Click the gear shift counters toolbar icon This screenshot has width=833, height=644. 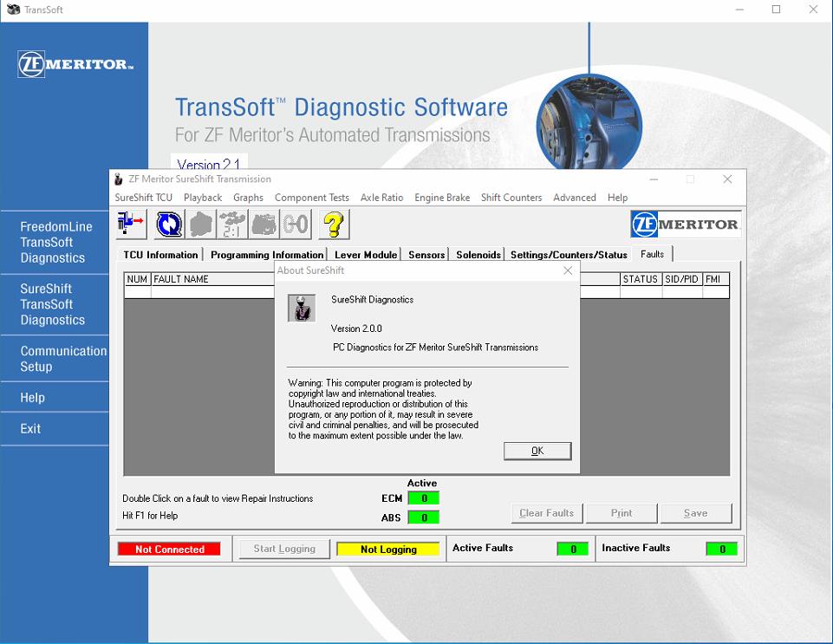(x=294, y=224)
